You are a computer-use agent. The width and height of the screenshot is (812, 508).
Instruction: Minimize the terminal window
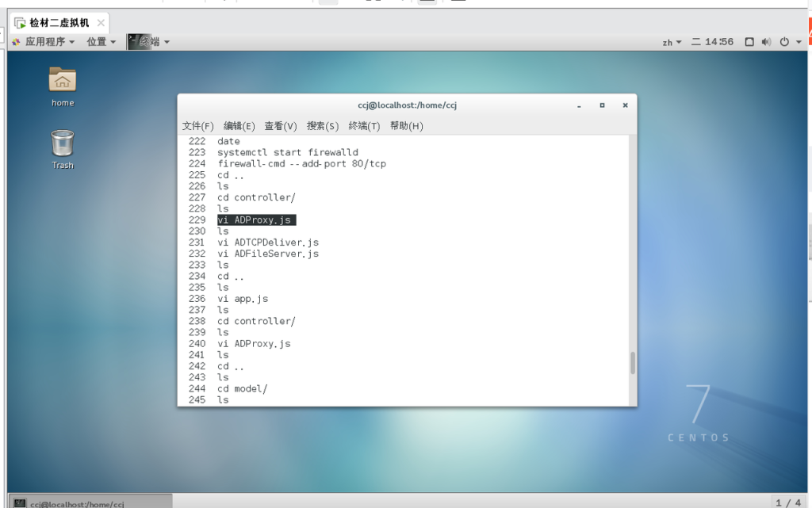[580, 105]
